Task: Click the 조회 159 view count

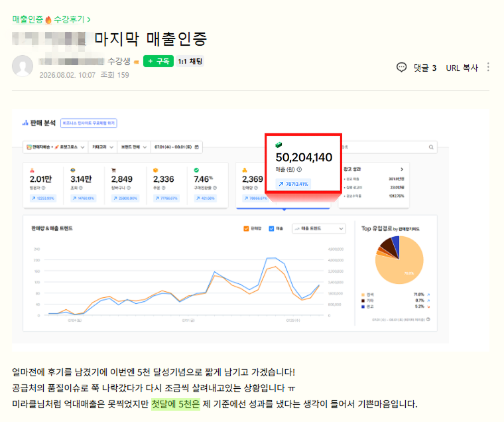Action: coord(115,75)
